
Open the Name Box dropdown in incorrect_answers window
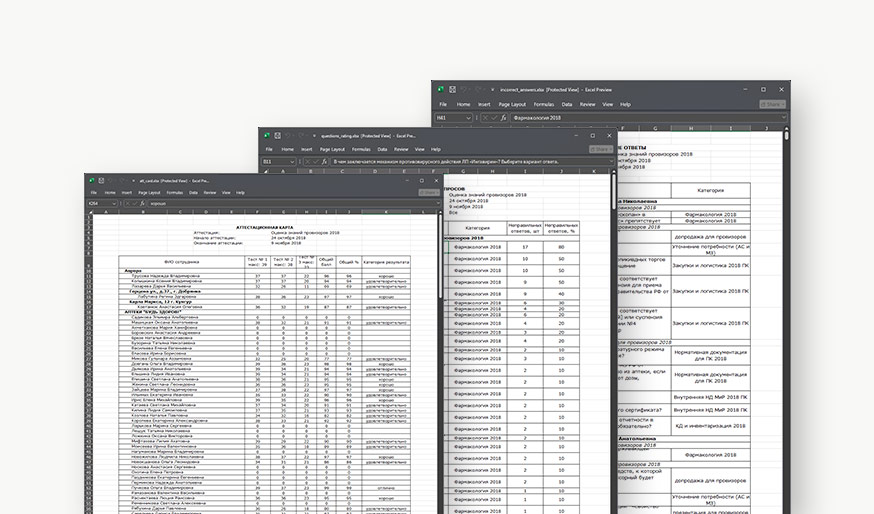[x=468, y=117]
